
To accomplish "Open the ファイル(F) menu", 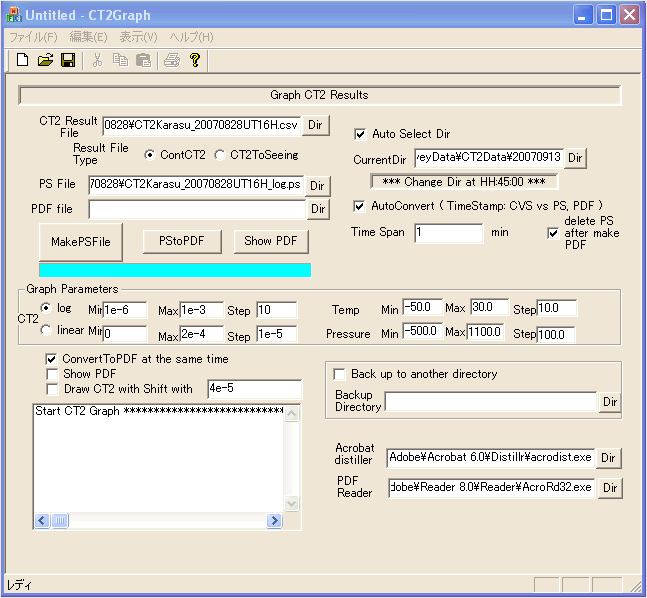I will point(32,37).
